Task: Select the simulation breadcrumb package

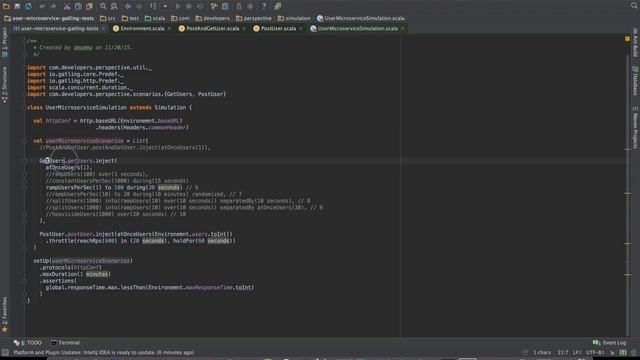Action: [x=294, y=18]
